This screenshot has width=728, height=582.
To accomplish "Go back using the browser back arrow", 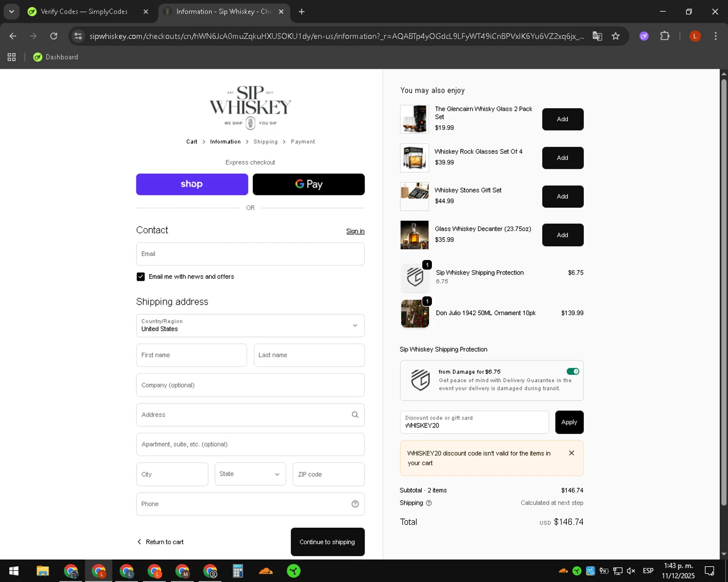I will (x=13, y=36).
